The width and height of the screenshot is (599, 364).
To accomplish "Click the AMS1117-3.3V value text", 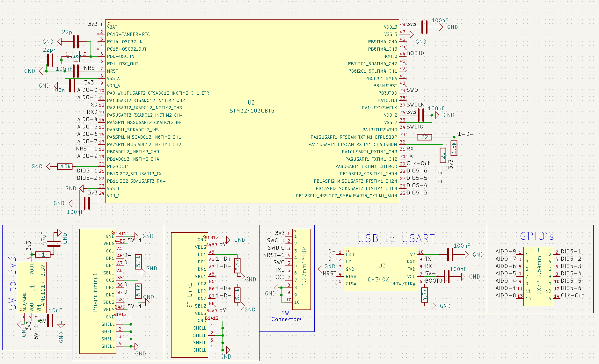I will click(43, 285).
